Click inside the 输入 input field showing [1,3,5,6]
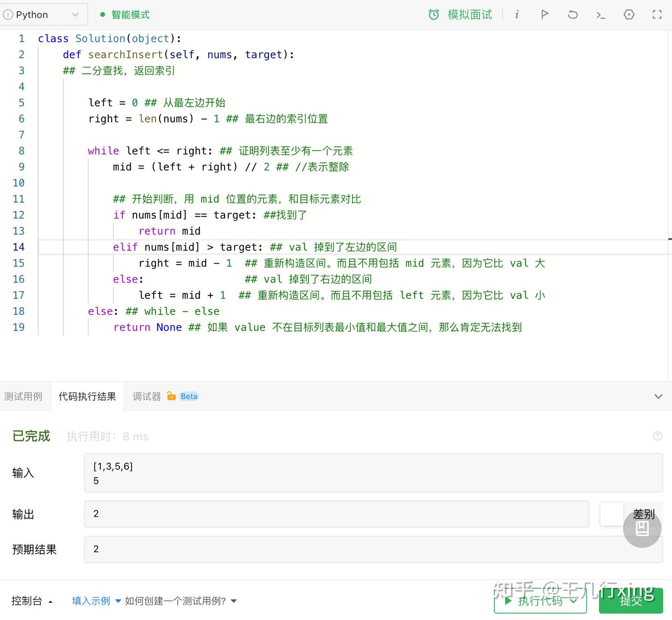Viewport: 672px width, 620px height. point(327,472)
